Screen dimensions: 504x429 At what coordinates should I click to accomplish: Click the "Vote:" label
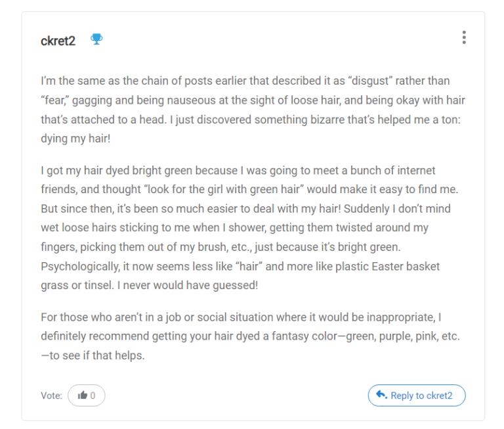[51, 395]
